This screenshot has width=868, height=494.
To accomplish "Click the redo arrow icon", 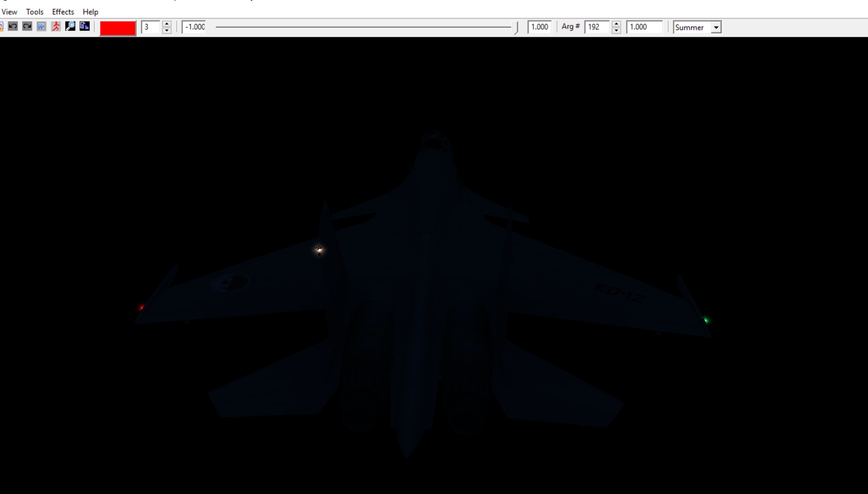I will click(27, 26).
